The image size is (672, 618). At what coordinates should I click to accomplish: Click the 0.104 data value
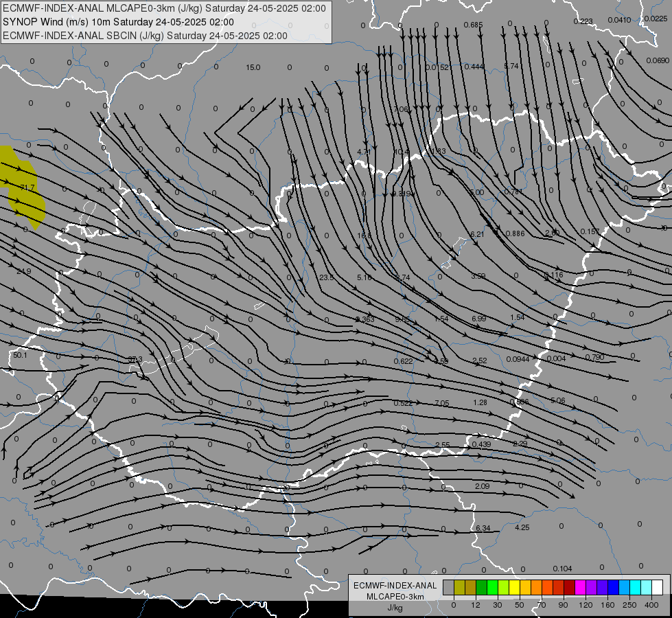click(562, 569)
